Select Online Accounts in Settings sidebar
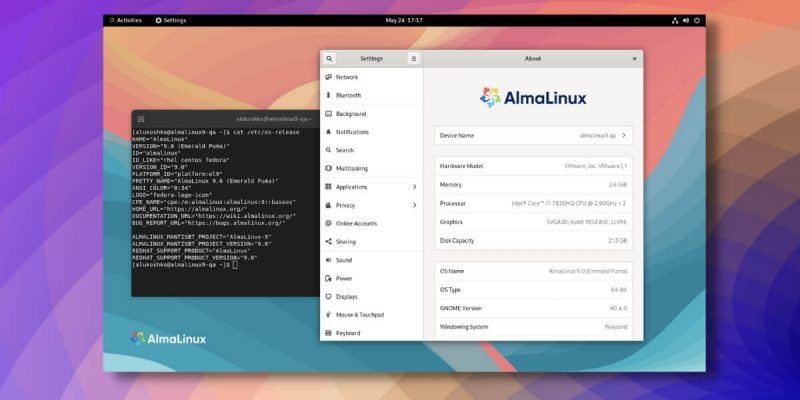 click(x=372, y=223)
